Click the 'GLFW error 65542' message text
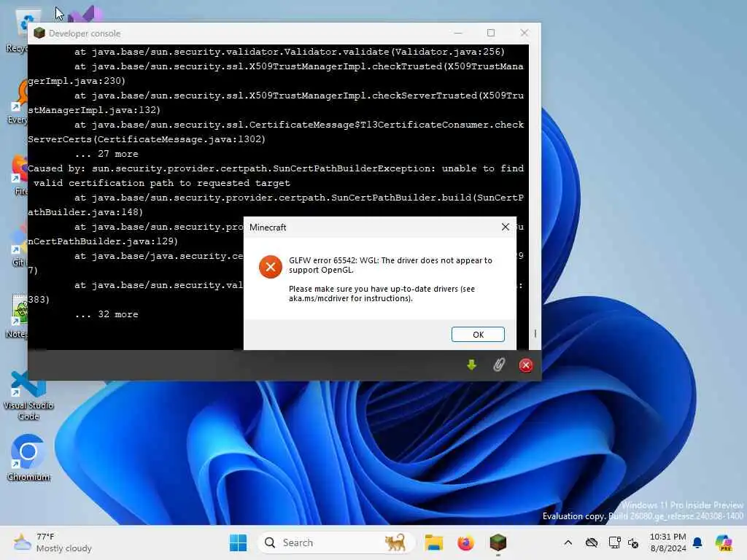 coord(390,265)
